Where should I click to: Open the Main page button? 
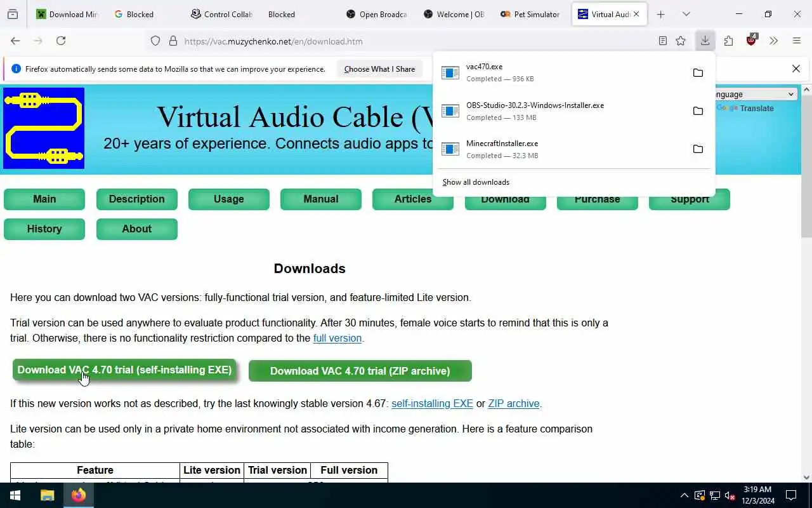[44, 199]
